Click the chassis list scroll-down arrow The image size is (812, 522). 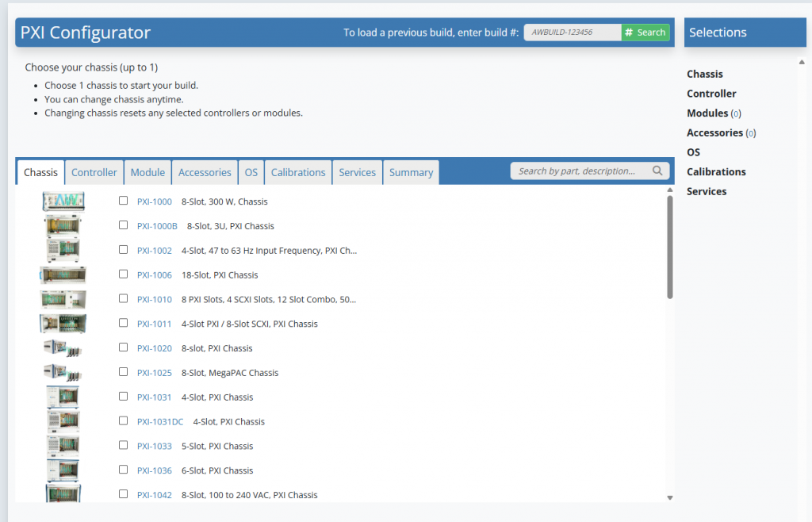[669, 497]
